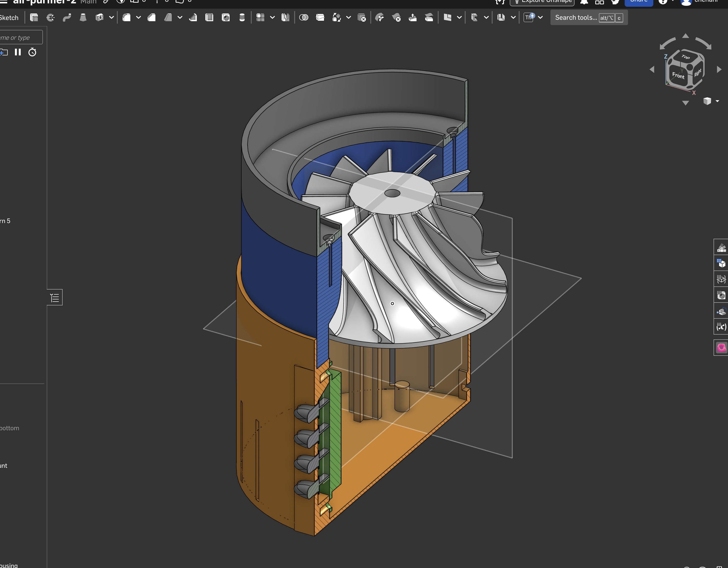Image resolution: width=728 pixels, height=568 pixels.
Task: Open the Configurations panel icon
Action: (721, 263)
